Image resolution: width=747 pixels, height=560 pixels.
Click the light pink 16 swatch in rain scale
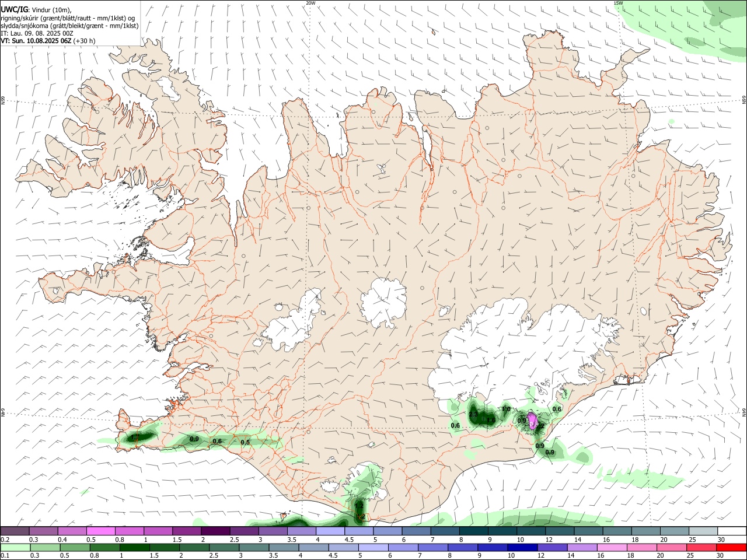(612, 547)
